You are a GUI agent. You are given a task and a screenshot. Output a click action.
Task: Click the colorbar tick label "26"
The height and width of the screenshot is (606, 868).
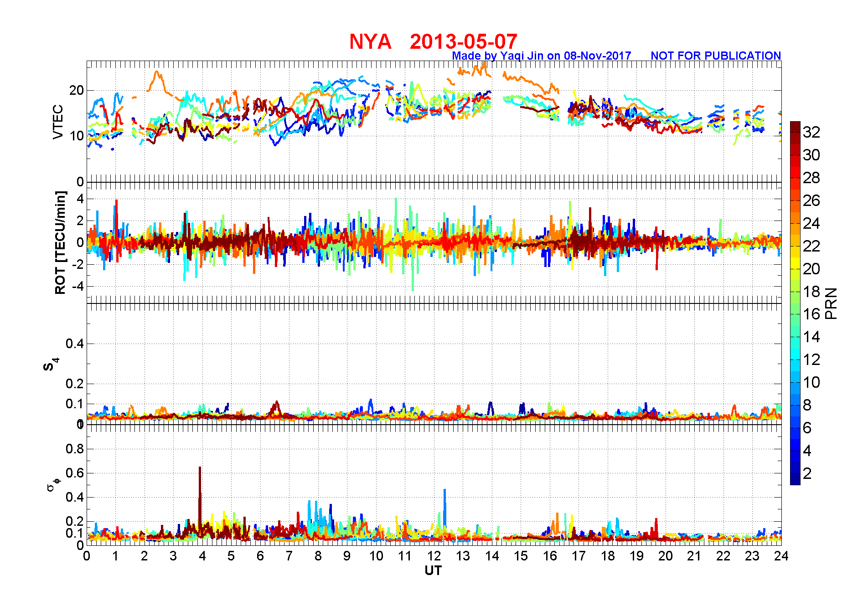[811, 200]
